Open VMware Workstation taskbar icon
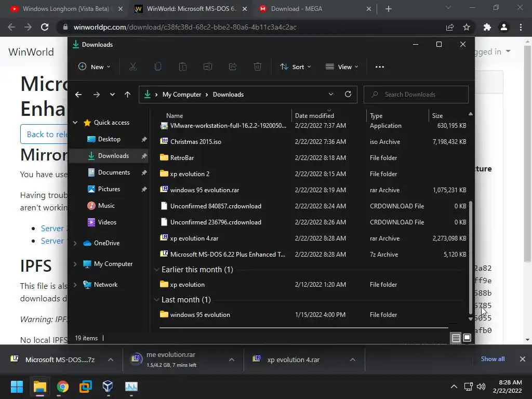Viewport: 532px width, 399px height. [86, 387]
